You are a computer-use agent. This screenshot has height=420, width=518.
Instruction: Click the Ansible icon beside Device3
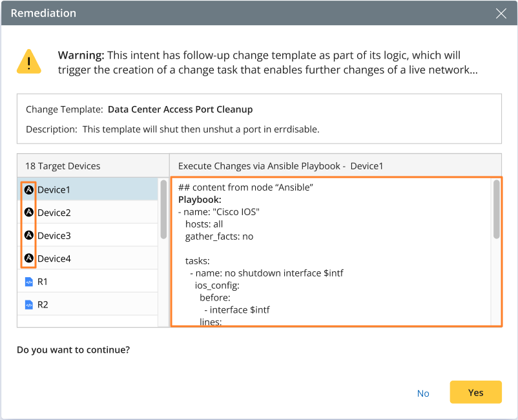28,236
